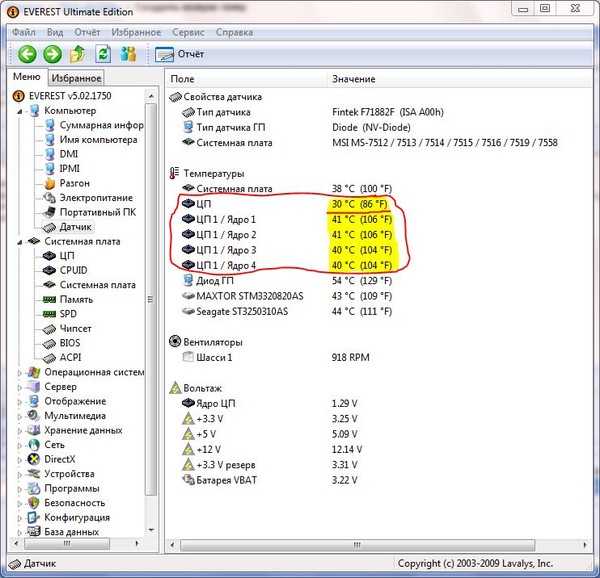
Task: Click the Вольтаж warning triangle icon
Action: coord(175,388)
